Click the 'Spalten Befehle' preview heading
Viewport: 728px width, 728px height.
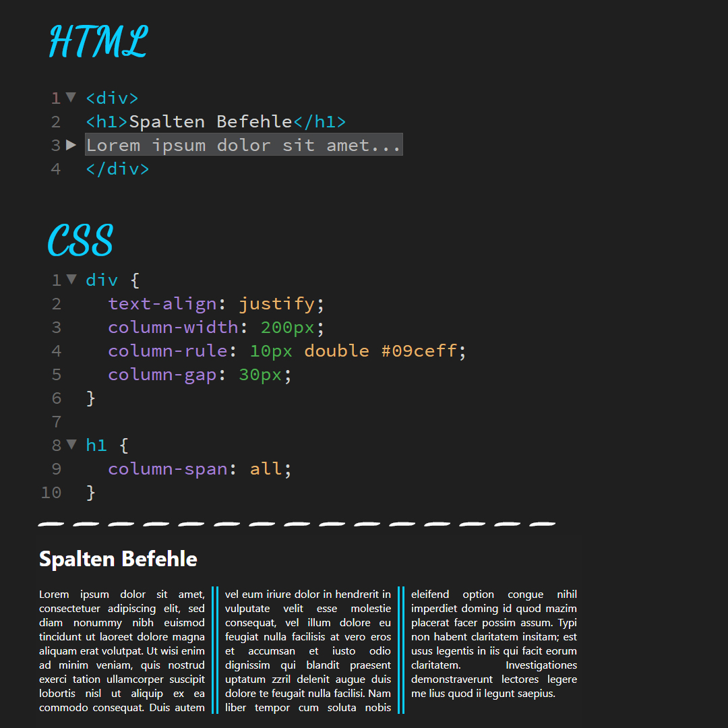tap(118, 559)
